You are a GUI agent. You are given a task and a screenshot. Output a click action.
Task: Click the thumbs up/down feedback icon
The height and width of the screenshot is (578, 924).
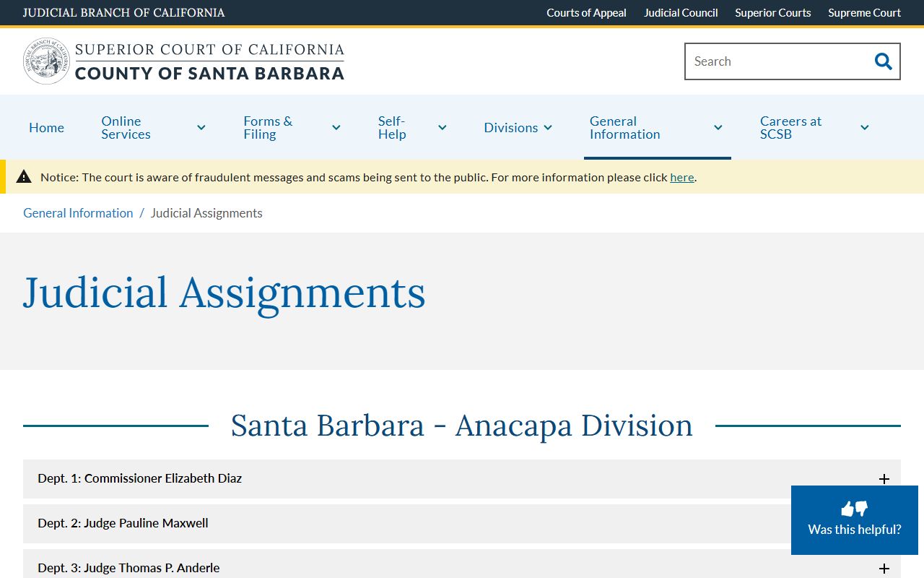click(x=855, y=509)
